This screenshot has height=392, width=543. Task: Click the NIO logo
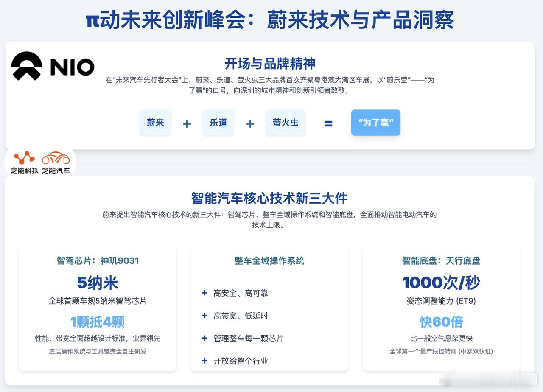pos(53,66)
